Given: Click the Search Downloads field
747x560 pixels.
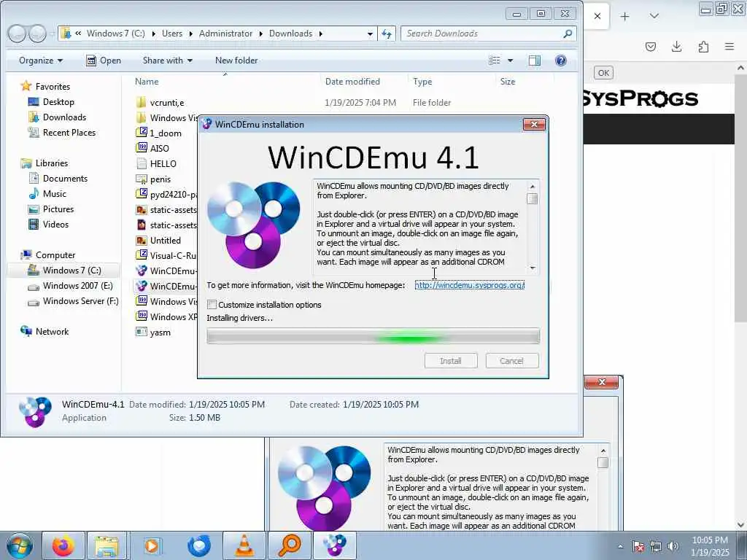Looking at the screenshot, I should [481, 34].
